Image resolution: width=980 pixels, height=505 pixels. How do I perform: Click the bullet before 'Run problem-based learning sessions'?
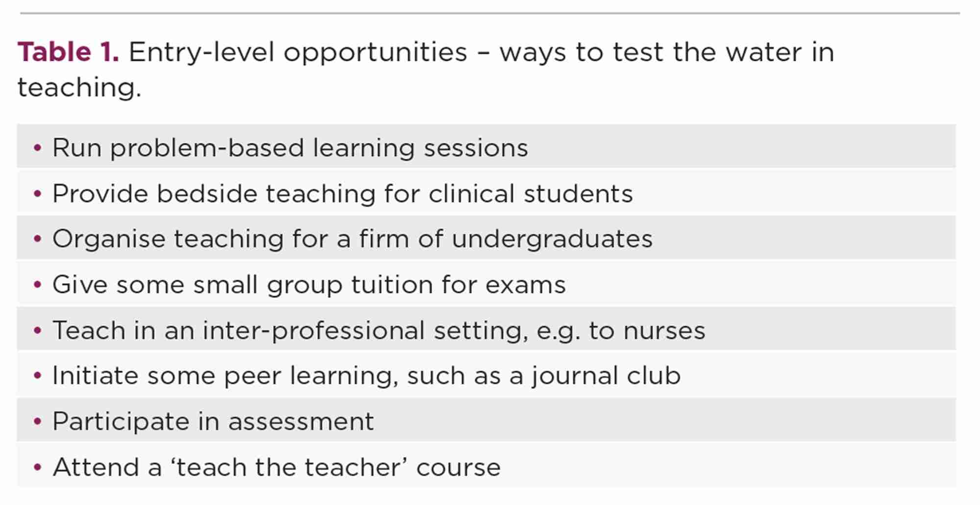[x=38, y=147]
